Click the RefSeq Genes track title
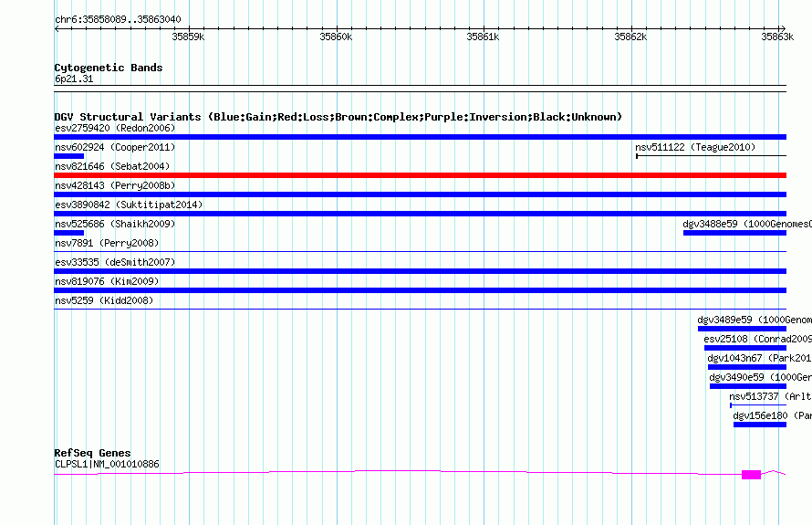This screenshot has width=812, height=525. (x=92, y=453)
